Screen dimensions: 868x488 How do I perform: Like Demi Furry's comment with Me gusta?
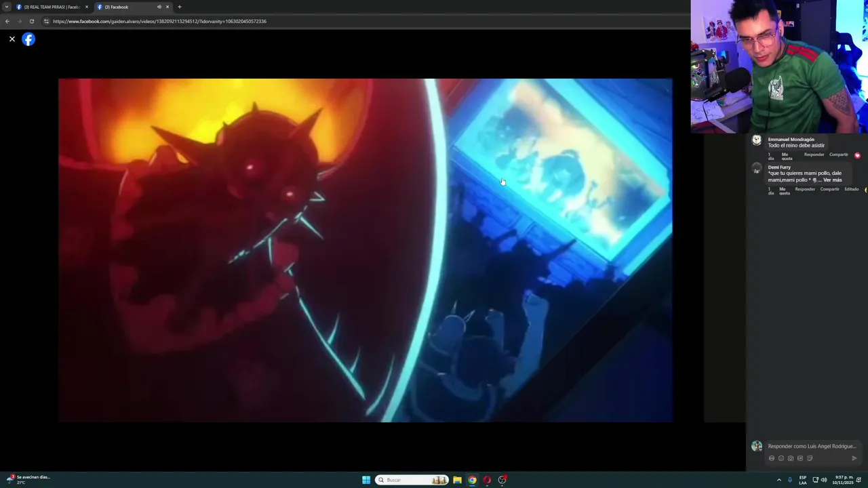click(x=785, y=191)
